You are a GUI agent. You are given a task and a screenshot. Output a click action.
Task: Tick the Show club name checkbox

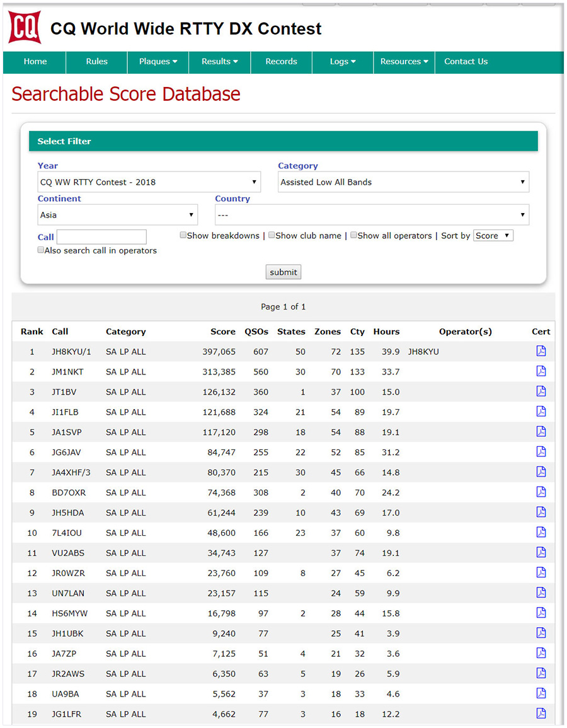[272, 235]
